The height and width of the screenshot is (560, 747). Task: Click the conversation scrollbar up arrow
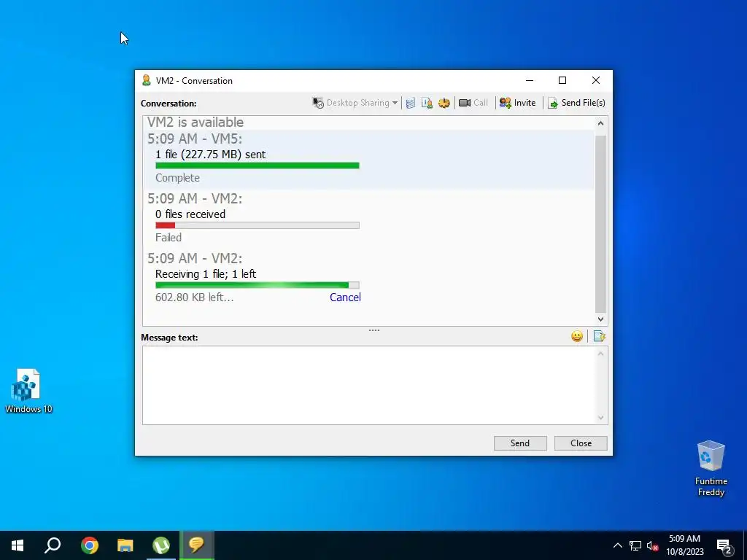point(601,123)
